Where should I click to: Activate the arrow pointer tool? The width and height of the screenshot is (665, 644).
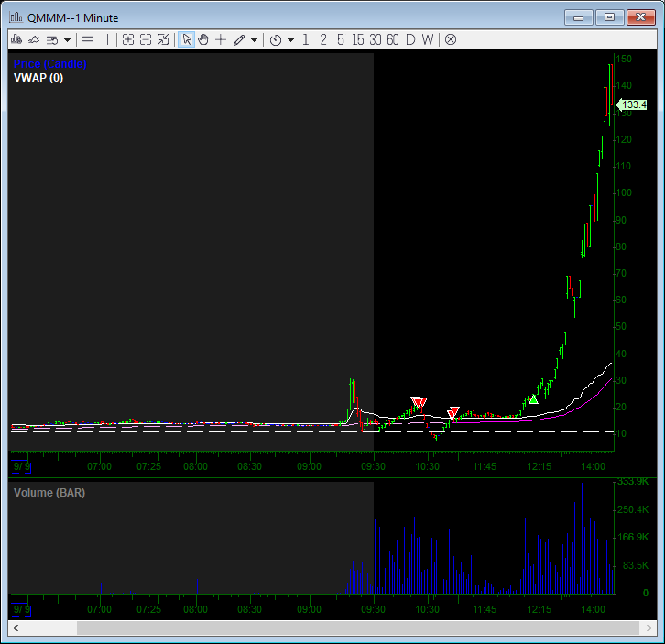[x=186, y=40]
